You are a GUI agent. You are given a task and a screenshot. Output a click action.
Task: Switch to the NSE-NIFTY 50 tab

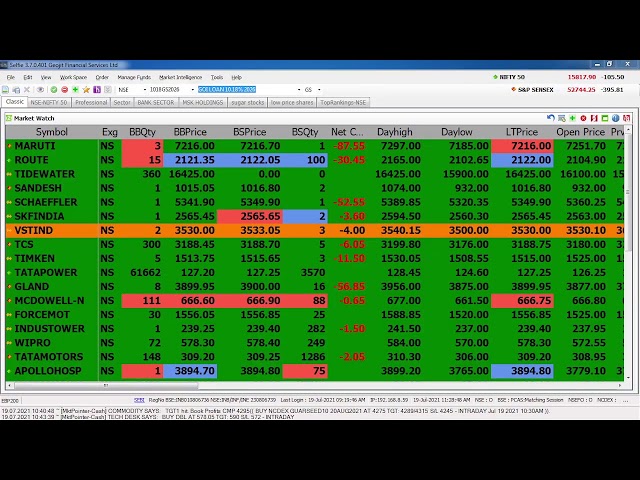(49, 102)
